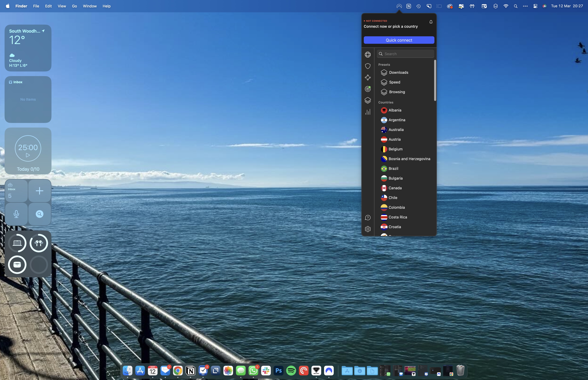Open the Presets layers panel
This screenshot has width=588, height=380.
point(368,100)
